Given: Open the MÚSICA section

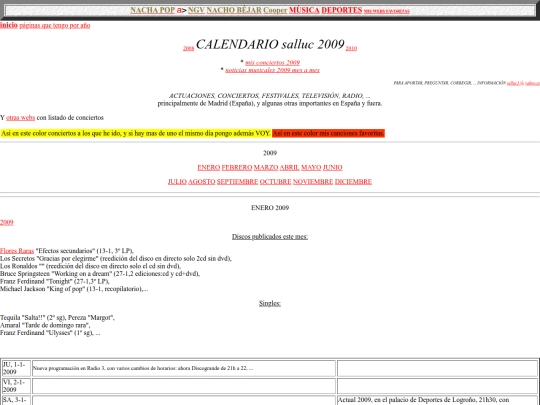Looking at the screenshot, I should (x=304, y=10).
